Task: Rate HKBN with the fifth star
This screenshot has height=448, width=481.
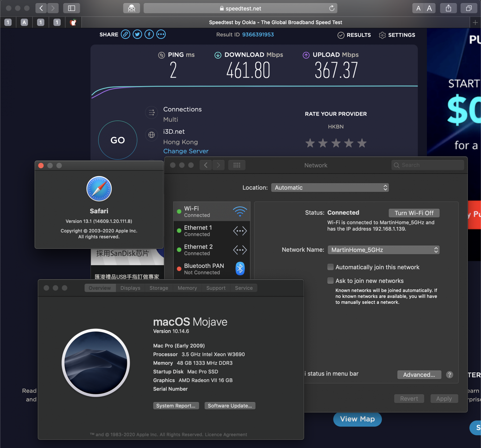Action: [362, 143]
